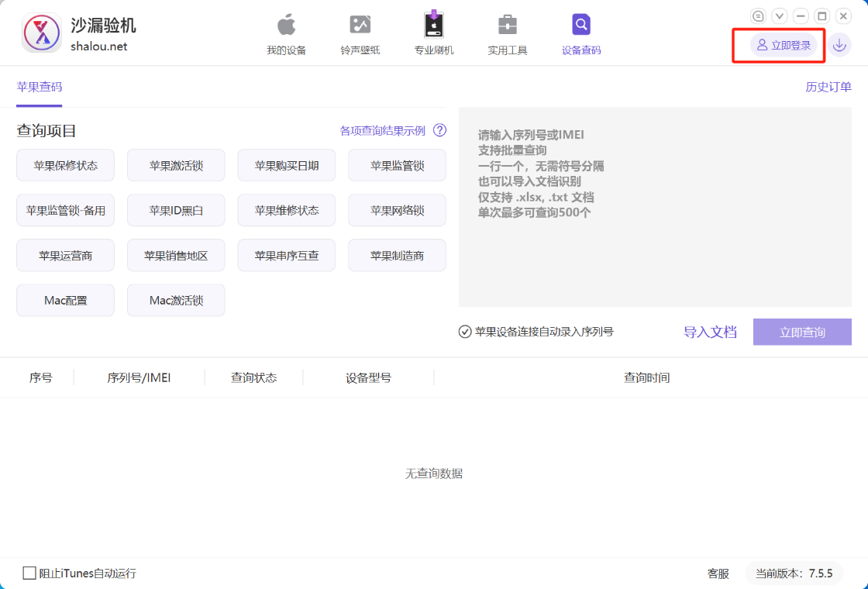
Task: Click the 当前版本: 7.5.5 version label
Action: click(794, 573)
